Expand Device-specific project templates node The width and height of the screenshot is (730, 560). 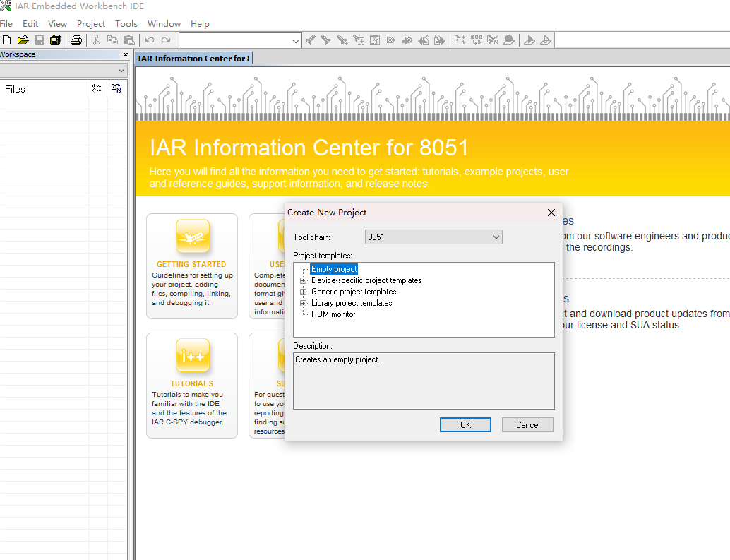303,280
